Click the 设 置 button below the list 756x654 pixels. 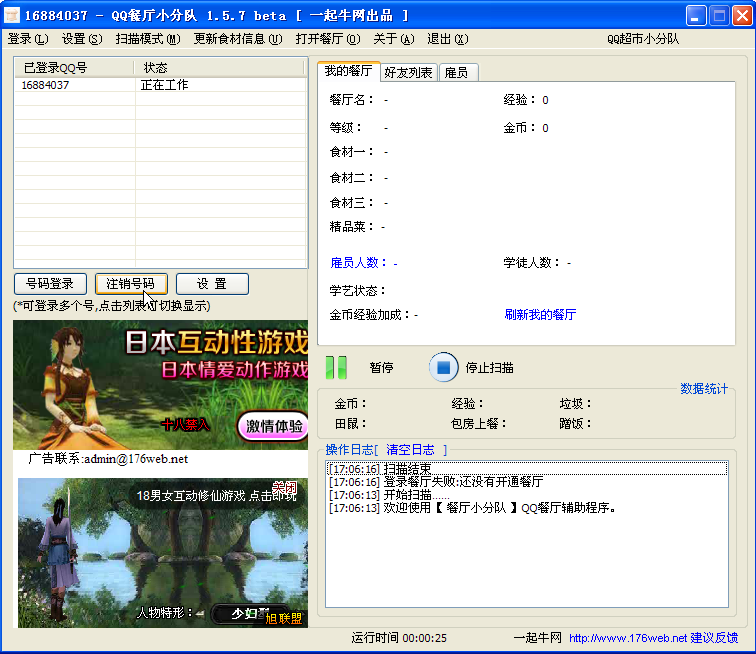[x=212, y=284]
